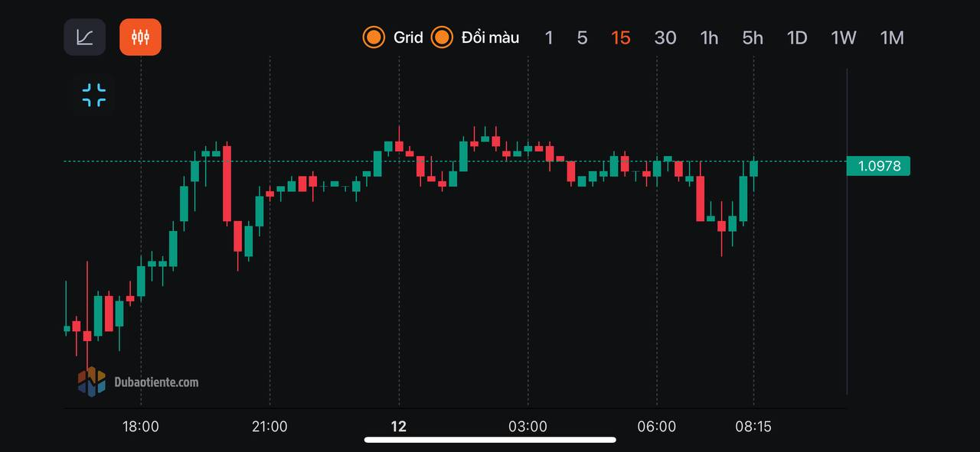The height and width of the screenshot is (452, 980).
Task: Click the 18:00 time axis label
Action: pos(141,427)
